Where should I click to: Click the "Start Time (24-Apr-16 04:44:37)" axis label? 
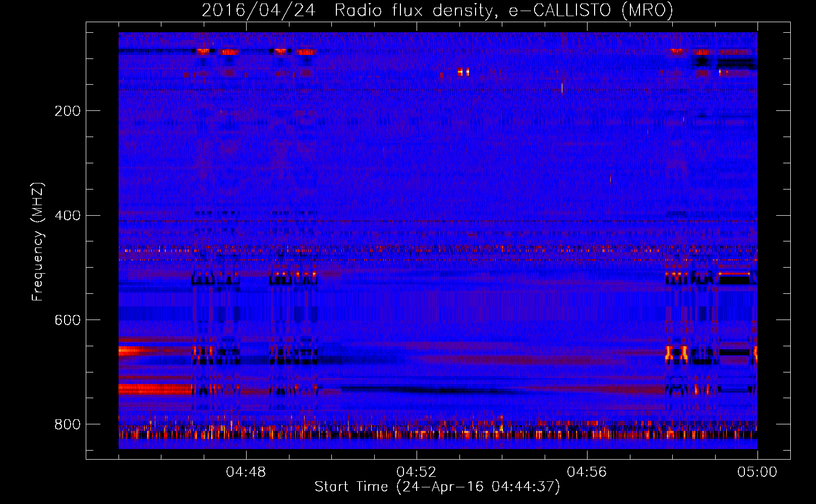click(437, 487)
